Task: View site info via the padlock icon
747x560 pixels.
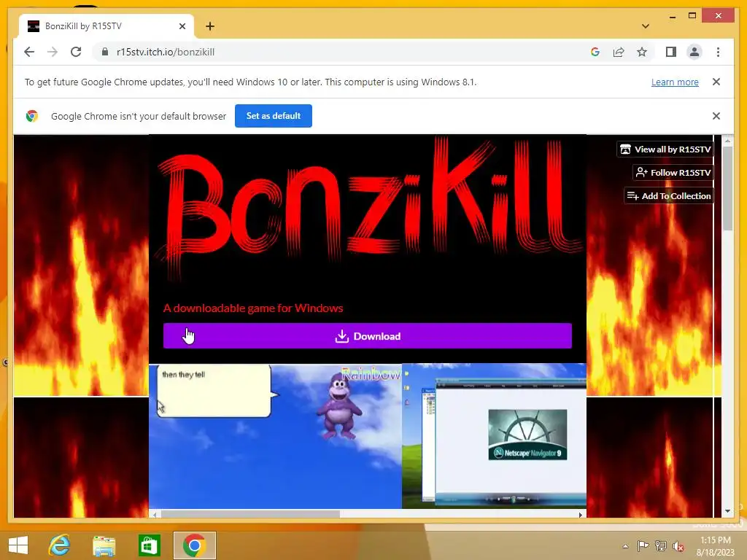Action: [105, 52]
